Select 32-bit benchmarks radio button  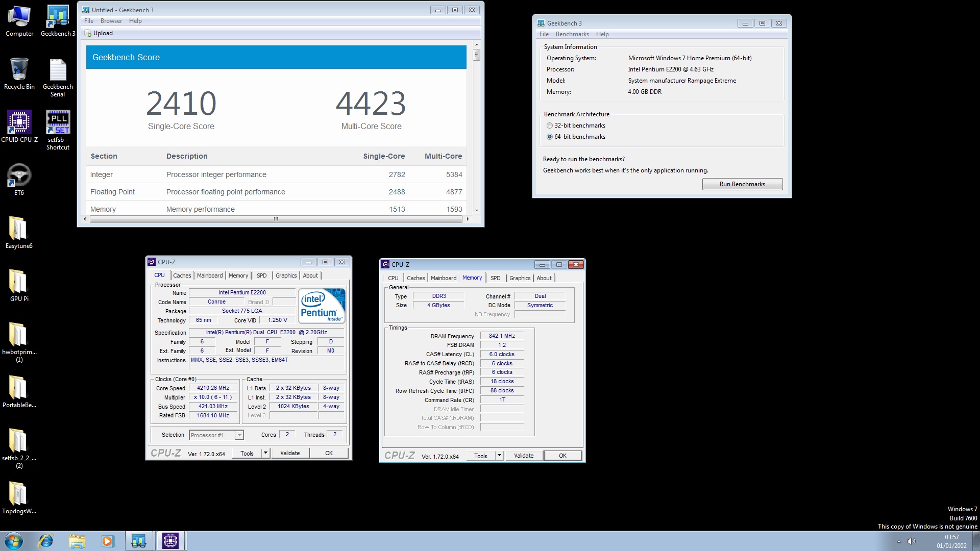click(550, 126)
